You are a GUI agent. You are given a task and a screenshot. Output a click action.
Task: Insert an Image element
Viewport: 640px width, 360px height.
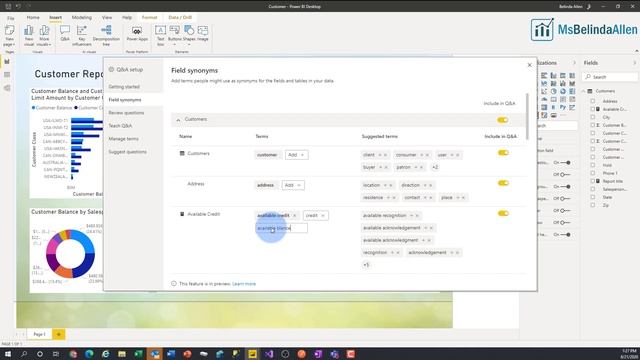(203, 33)
